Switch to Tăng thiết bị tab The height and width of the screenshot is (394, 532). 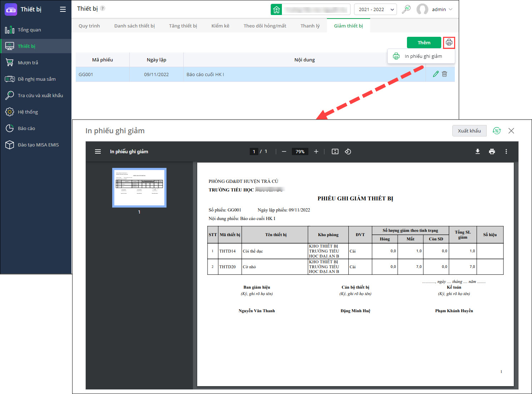[183, 26]
